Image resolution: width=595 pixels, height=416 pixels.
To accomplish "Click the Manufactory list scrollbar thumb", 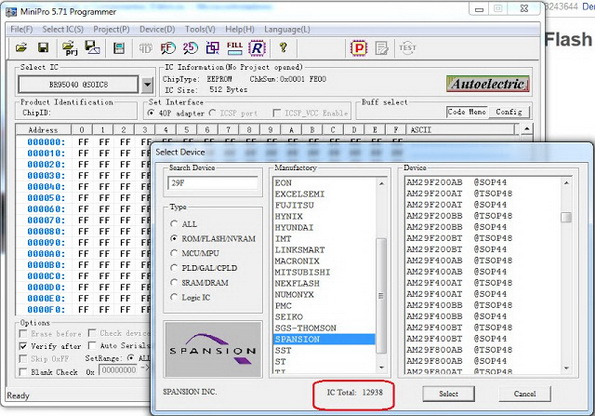I will [x=381, y=296].
